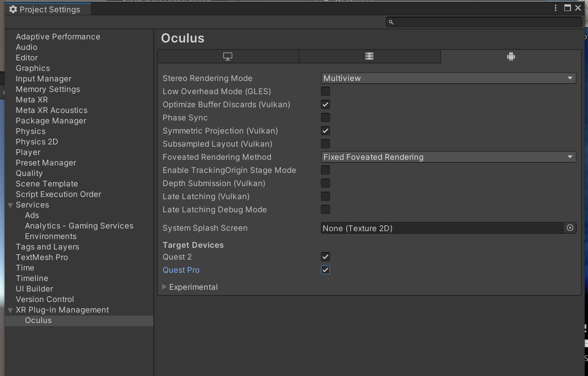
Task: Collapse the XR Plug-in Management group
Action: point(10,310)
